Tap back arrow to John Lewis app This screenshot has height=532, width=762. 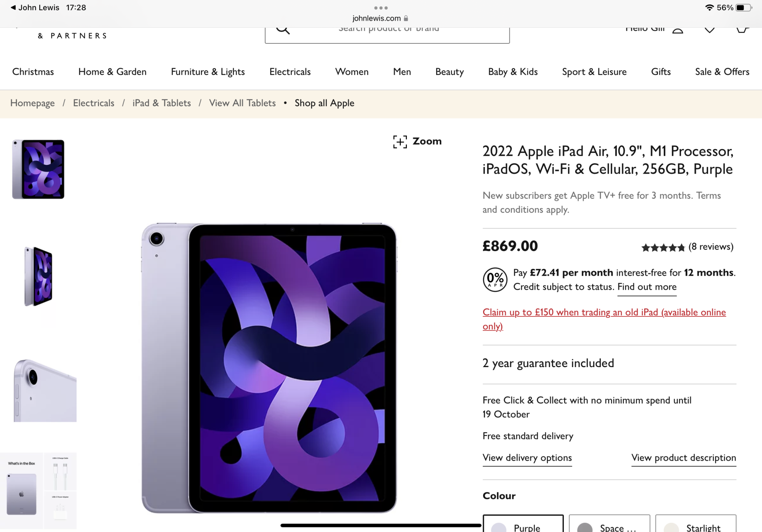click(x=13, y=8)
